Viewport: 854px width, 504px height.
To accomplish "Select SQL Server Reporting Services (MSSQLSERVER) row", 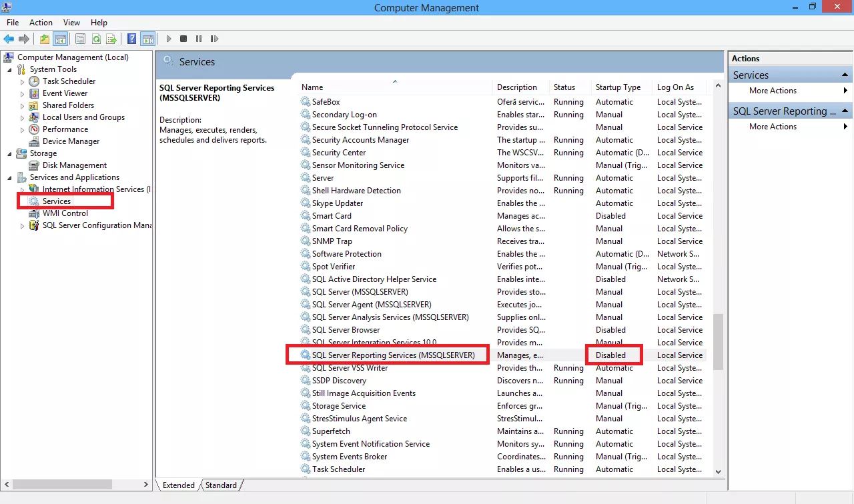I will (502, 355).
